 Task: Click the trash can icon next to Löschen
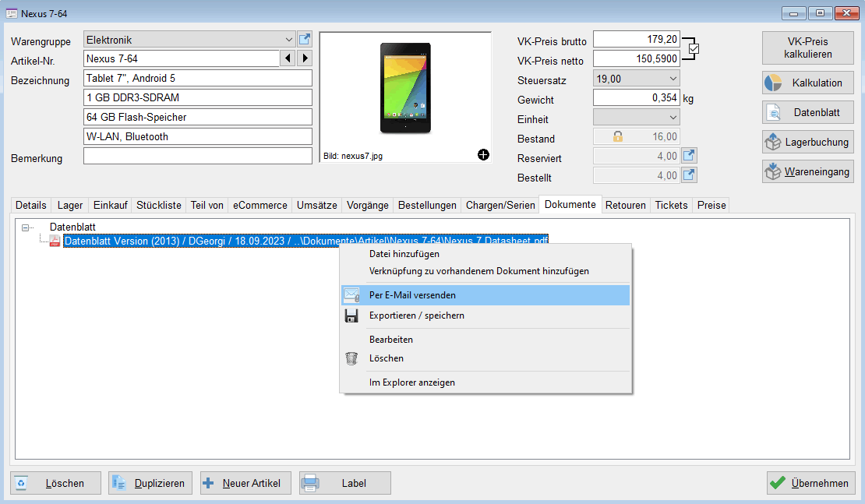click(x=351, y=358)
